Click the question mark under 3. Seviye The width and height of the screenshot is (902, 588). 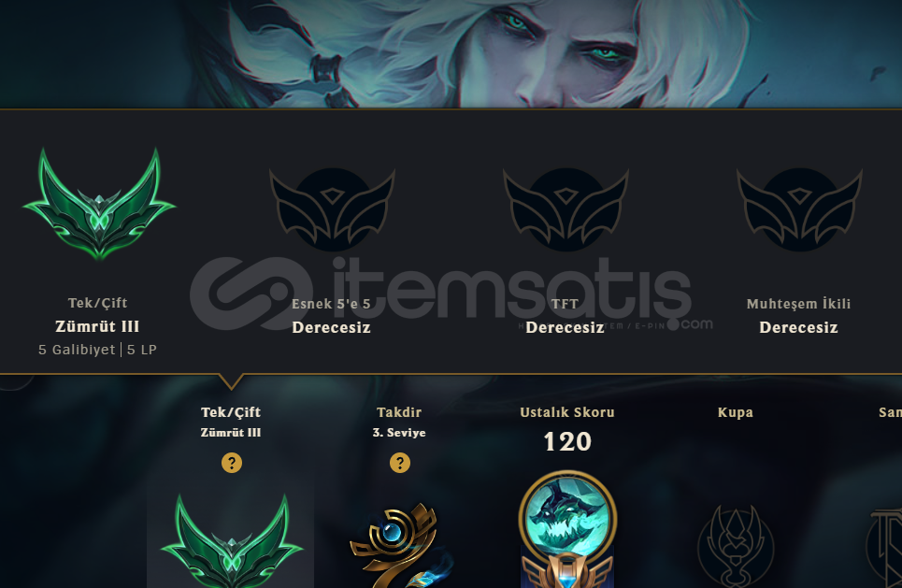tap(400, 463)
